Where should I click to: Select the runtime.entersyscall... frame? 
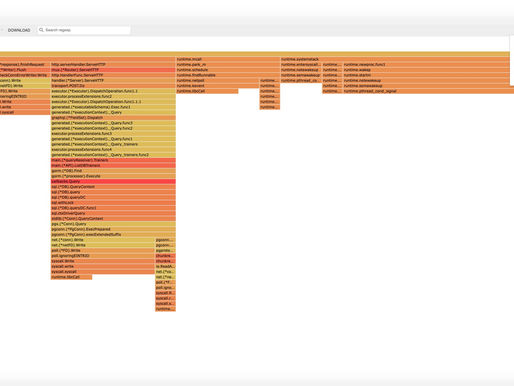301,64
